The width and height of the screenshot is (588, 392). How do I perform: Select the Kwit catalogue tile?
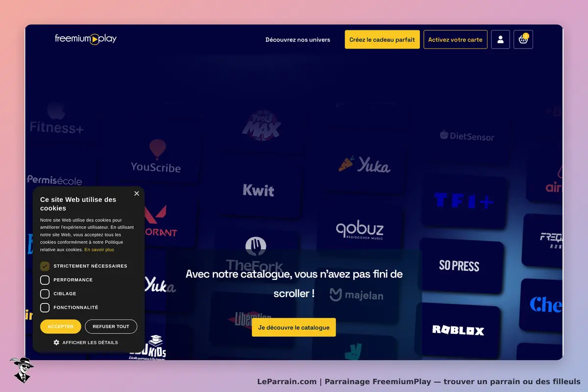tap(259, 190)
